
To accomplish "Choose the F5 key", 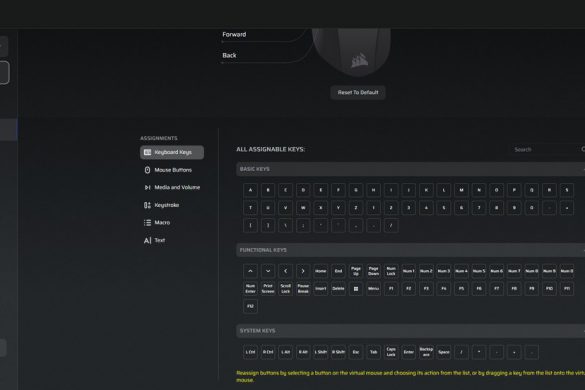I will pos(461,288).
